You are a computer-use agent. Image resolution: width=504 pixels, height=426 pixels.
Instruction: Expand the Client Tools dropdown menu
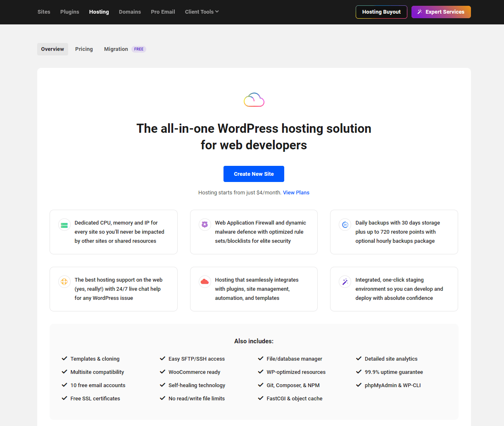click(x=202, y=12)
